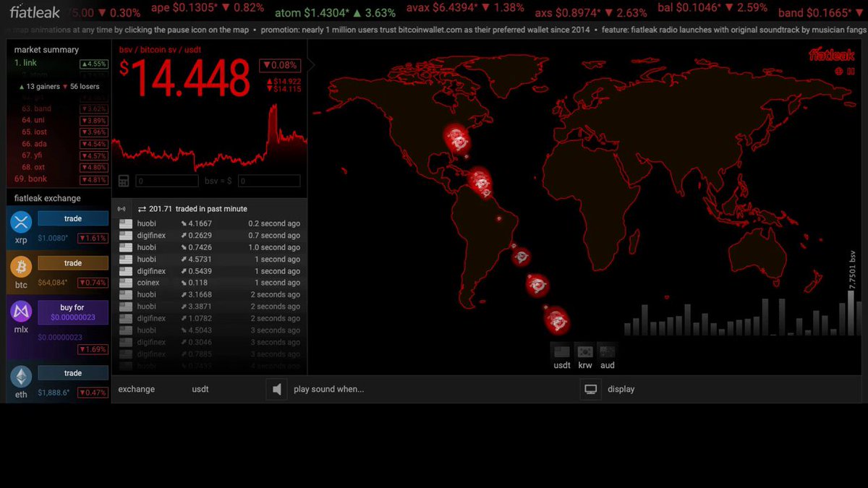
Task: Click the fiatleak logo on the map
Action: [831, 56]
